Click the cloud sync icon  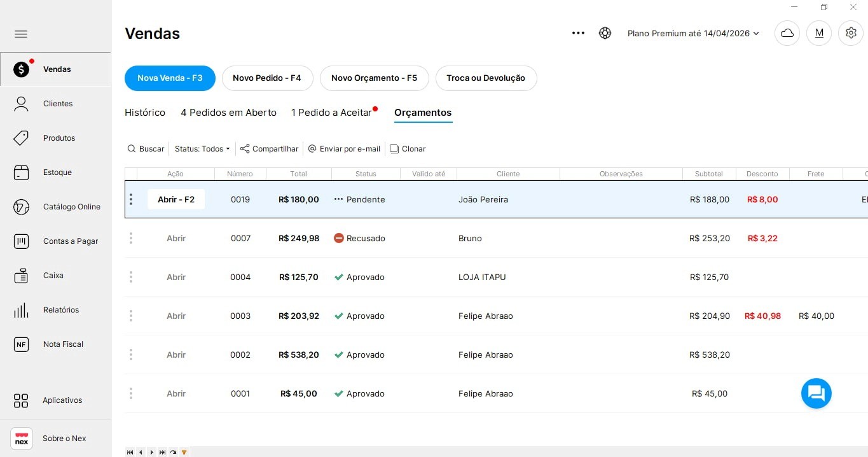click(787, 33)
